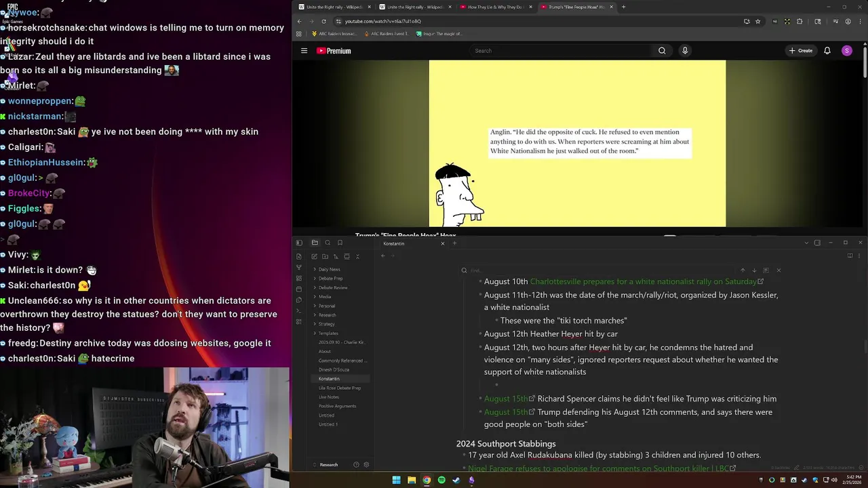868x488 pixels.
Task: Open the Live Notes file
Action: coord(329,397)
